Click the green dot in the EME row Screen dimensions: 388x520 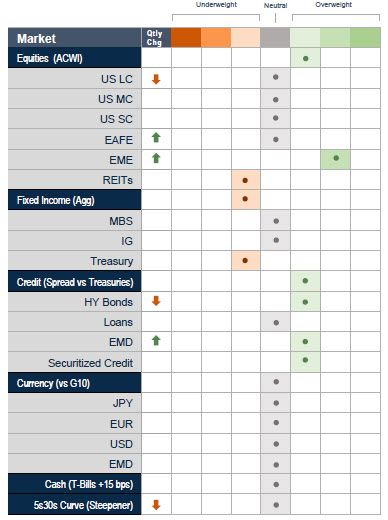coord(336,158)
